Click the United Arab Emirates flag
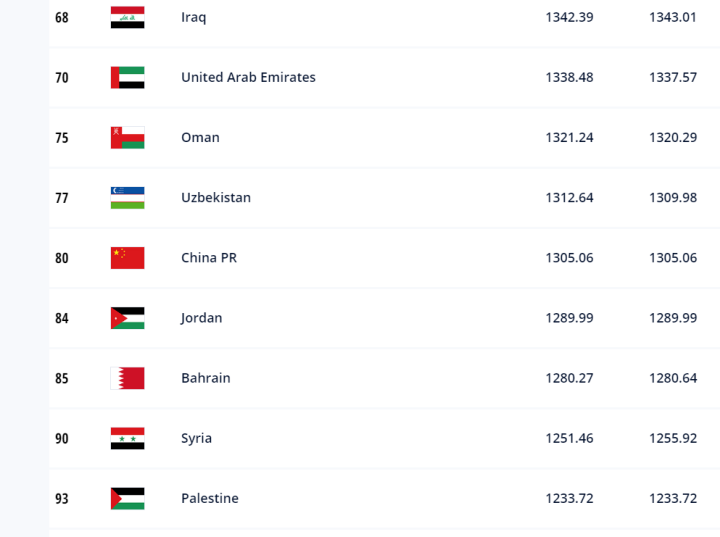This screenshot has width=720, height=537. [127, 77]
